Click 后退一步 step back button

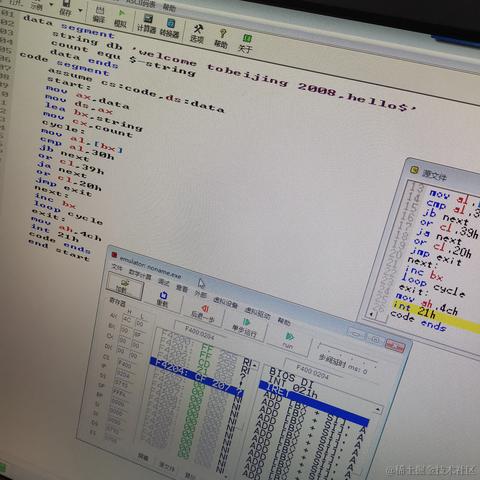[203, 313]
